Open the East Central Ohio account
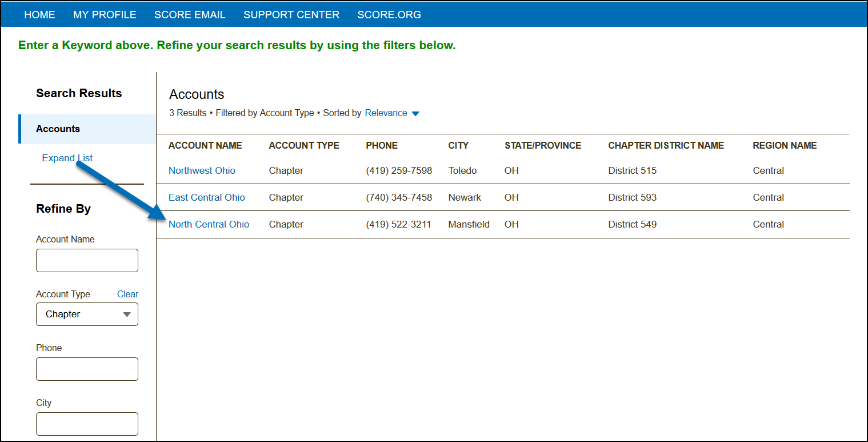The width and height of the screenshot is (868, 442). click(207, 197)
